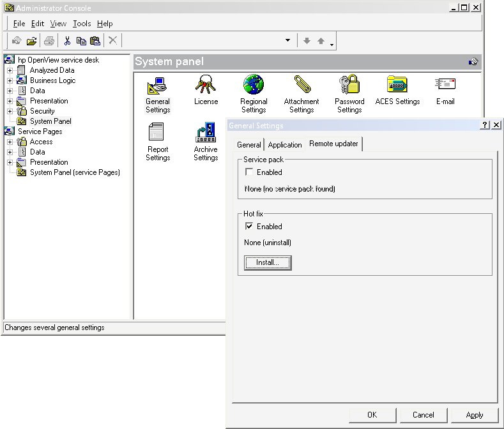Select System Panel (service Pages) tree item
Screen dimensions: 504x429
pyautogui.click(x=74, y=172)
